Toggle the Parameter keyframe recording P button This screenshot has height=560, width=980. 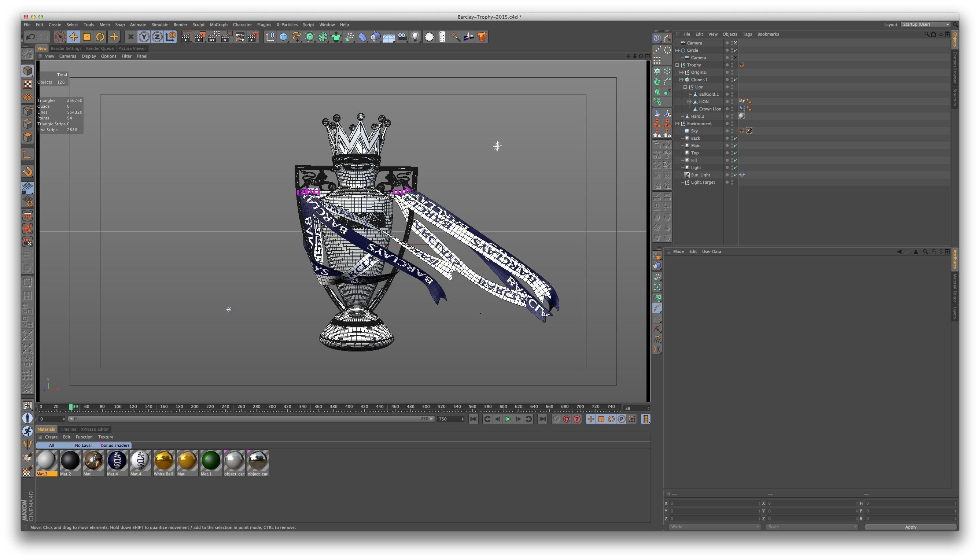pos(622,419)
